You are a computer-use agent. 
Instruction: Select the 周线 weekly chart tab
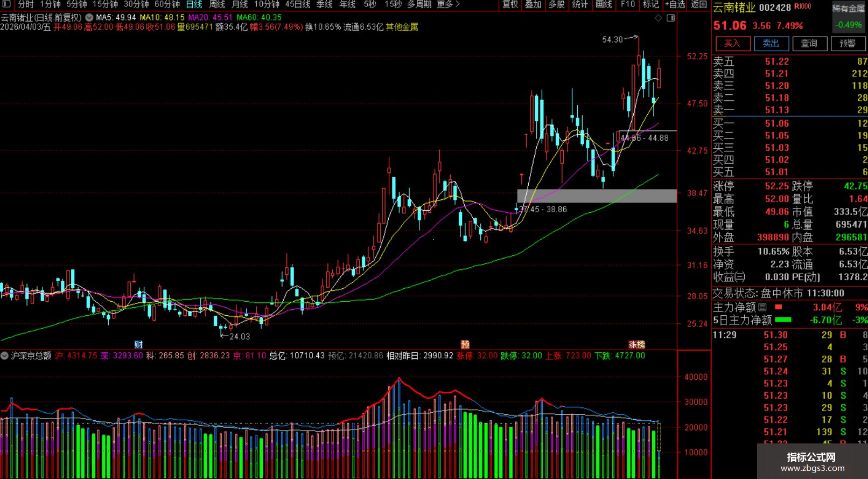click(x=217, y=4)
